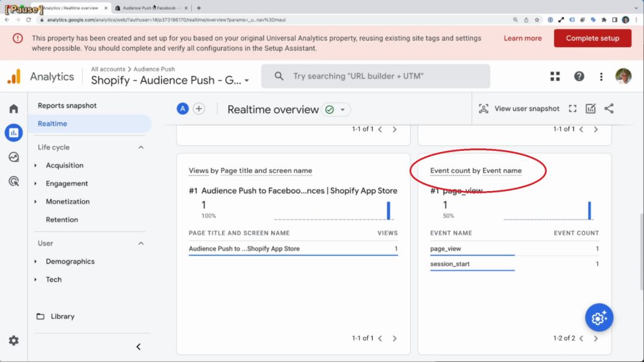
Task: Open the Reports icon in left rail
Action: 14,133
